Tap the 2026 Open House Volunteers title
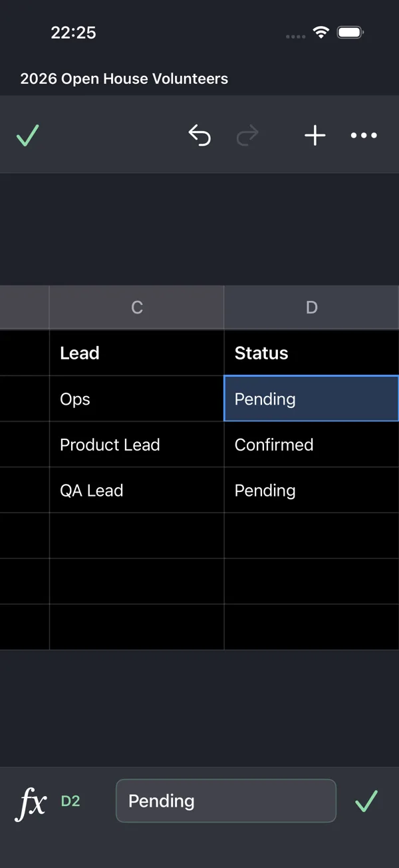 [124, 79]
